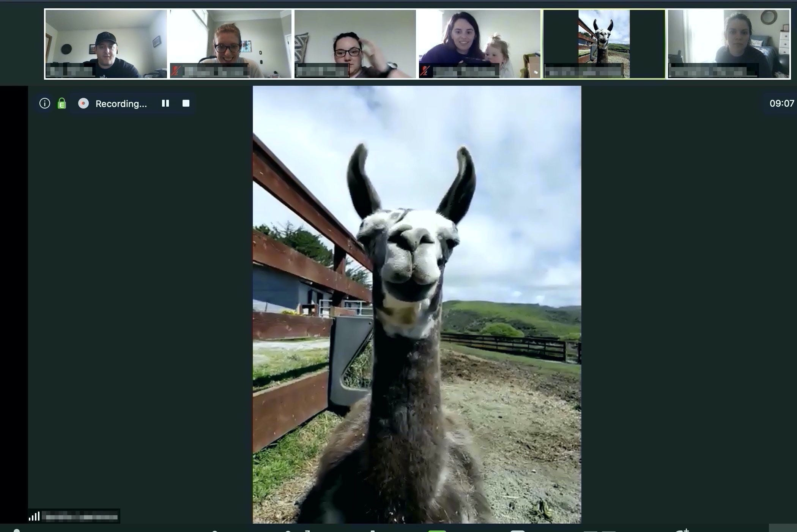797x532 pixels.
Task: Click the green encryption lock icon
Action: [61, 104]
